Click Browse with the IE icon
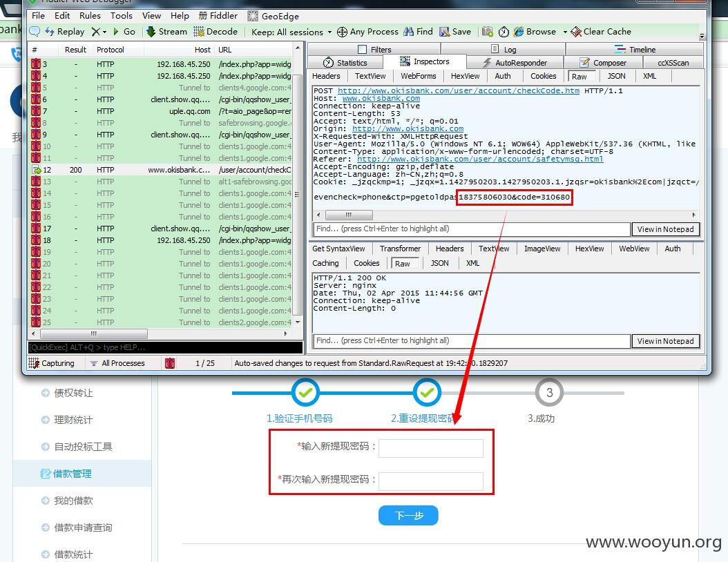This screenshot has height=562, width=728. [x=535, y=32]
